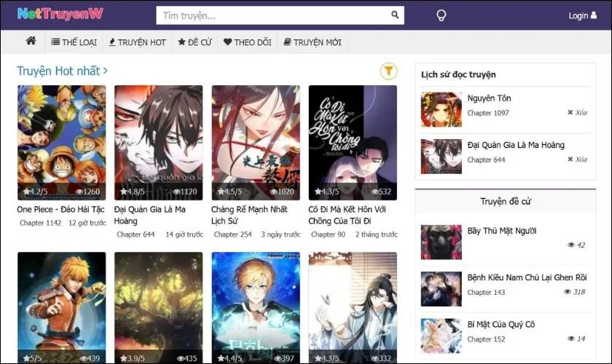This screenshot has height=364, width=612.
Task: Open Chàng Rể Mạnh Nhất Lịch Sử link
Action: (x=249, y=215)
